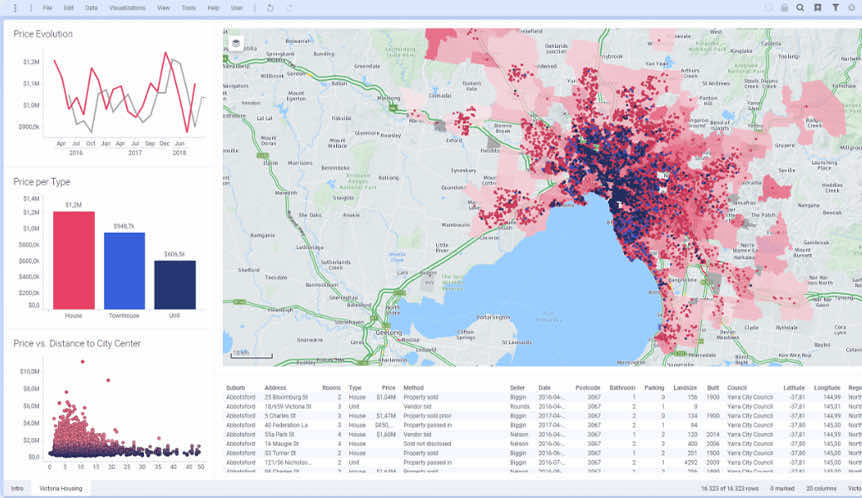
Task: Sort table by the Built column header
Action: coord(713,388)
